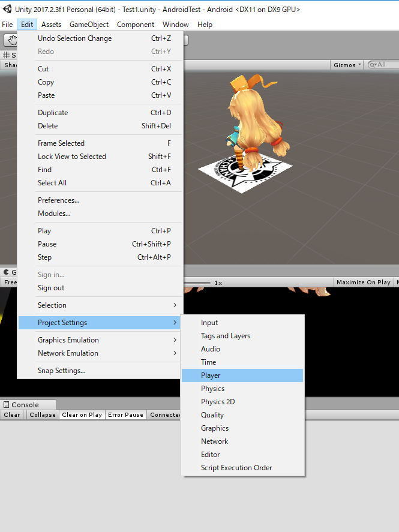
Task: Choose Sign out from the Edit menu
Action: [100, 288]
